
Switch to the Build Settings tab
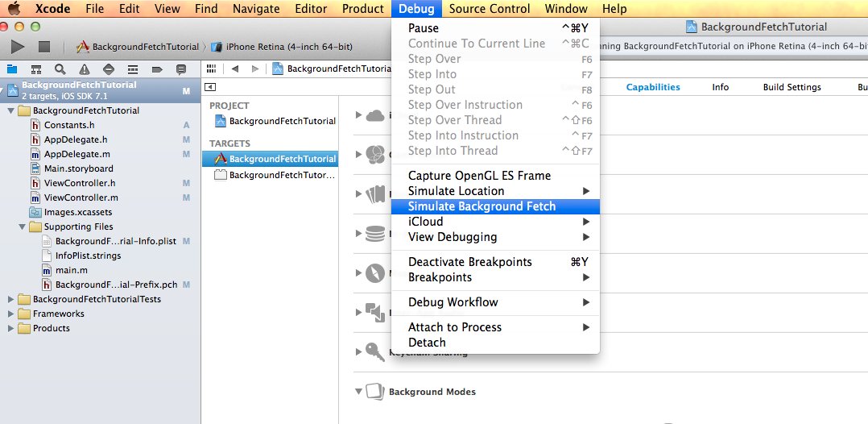[792, 87]
